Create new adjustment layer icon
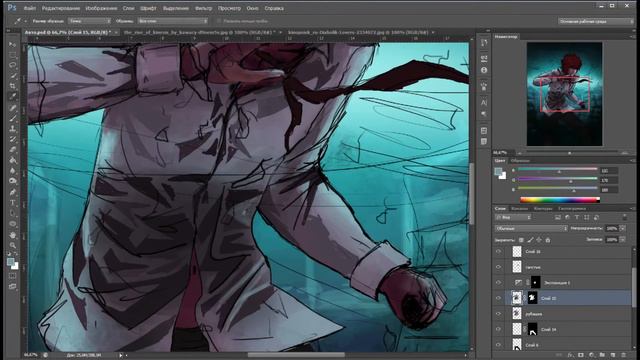The height and width of the screenshot is (360, 640). click(x=591, y=355)
